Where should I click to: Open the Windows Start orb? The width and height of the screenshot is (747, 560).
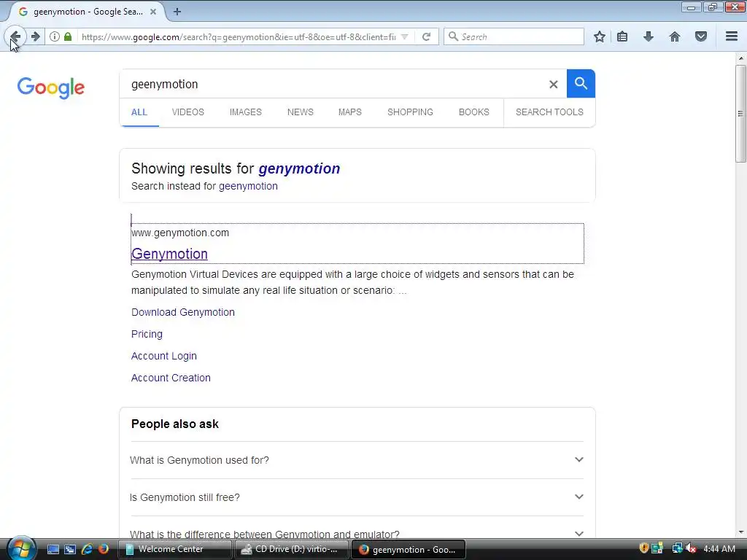tap(21, 549)
